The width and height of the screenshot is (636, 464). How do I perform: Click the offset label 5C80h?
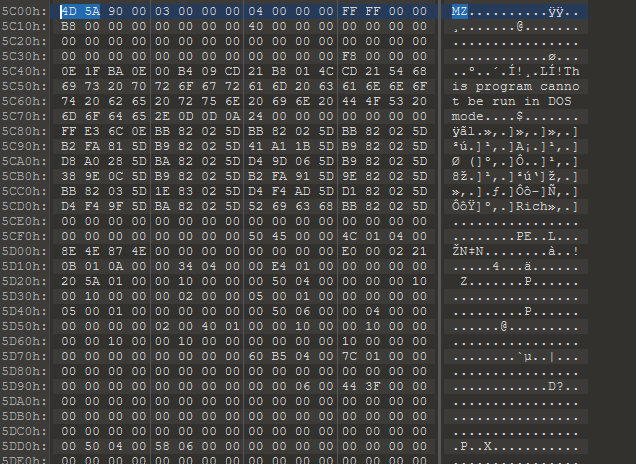pos(24,131)
